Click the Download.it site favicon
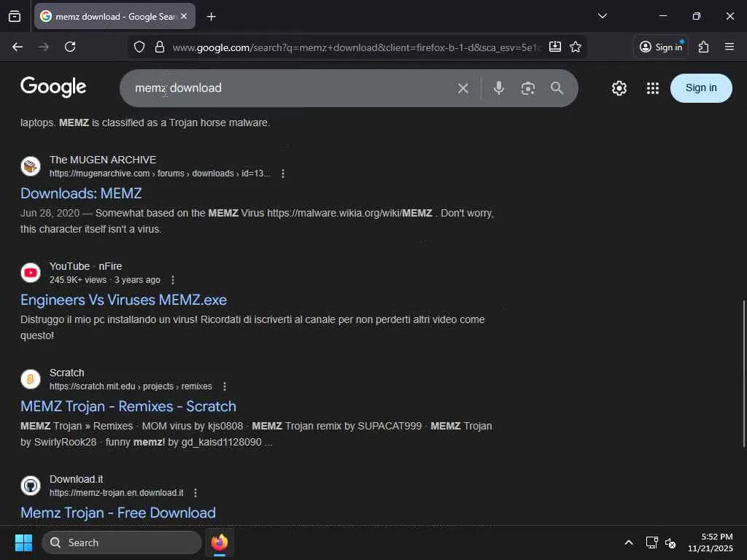Image resolution: width=747 pixels, height=560 pixels. [31, 486]
